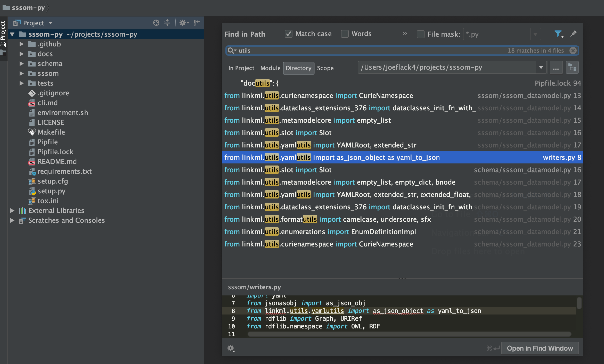Image resolution: width=604 pixels, height=364 pixels.
Task: Open the search filter funnel options
Action: pos(558,34)
